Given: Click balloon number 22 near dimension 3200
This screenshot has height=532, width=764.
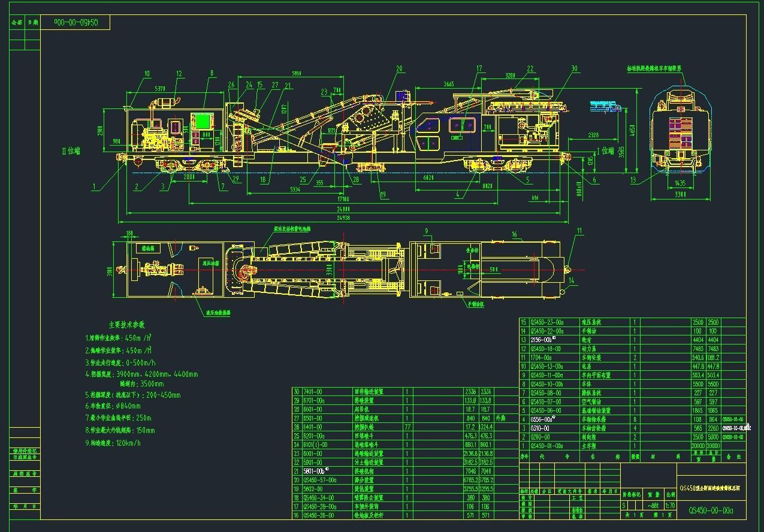Looking at the screenshot, I should [x=530, y=68].
